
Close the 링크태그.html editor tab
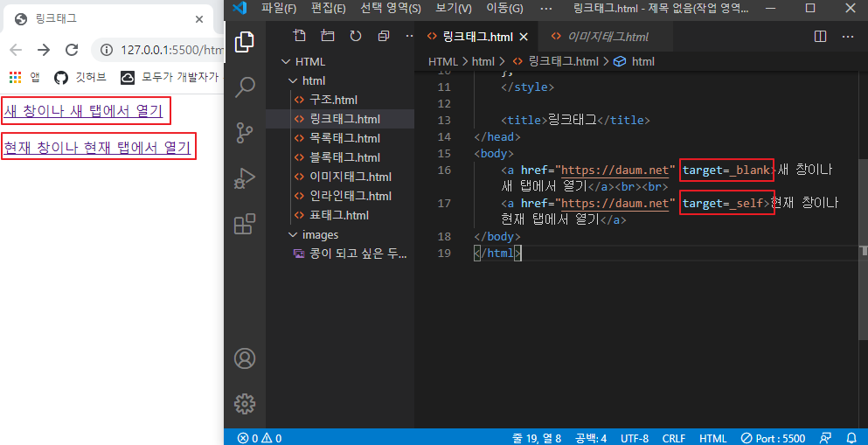click(x=523, y=37)
